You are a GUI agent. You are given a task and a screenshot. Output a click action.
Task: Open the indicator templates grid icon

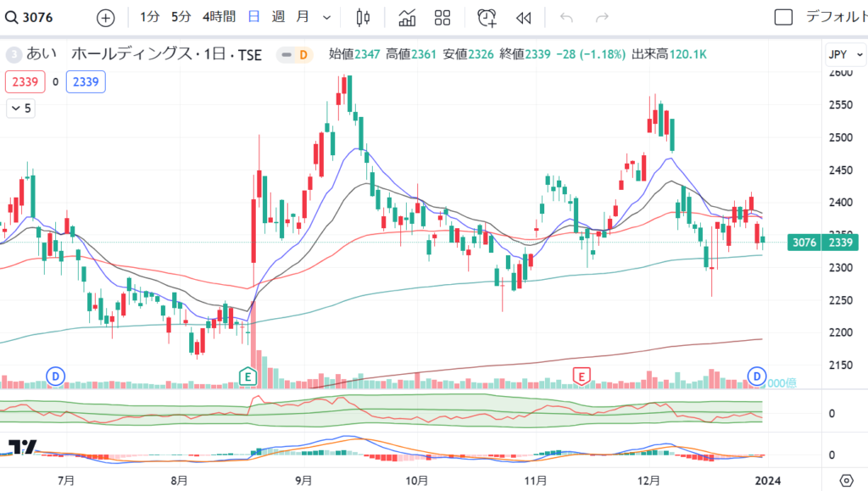442,17
